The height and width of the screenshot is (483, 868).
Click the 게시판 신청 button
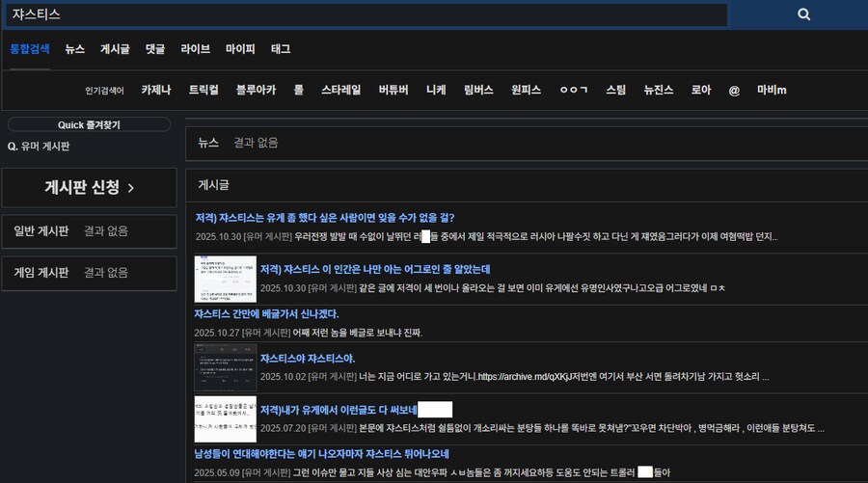tap(89, 188)
